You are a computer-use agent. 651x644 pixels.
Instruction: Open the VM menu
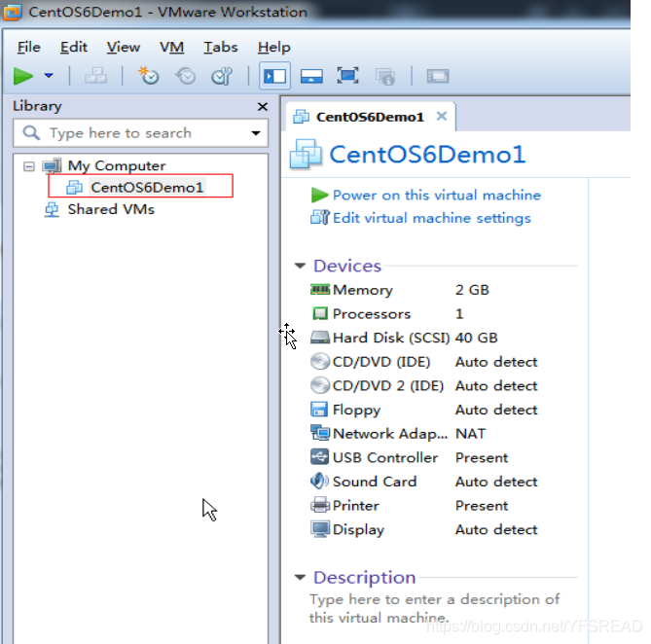171,48
